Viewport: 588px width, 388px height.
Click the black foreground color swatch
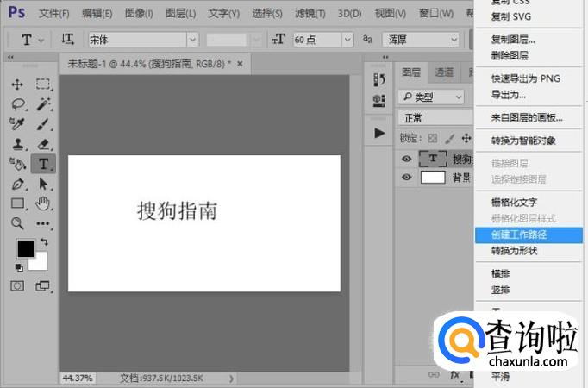coord(26,248)
